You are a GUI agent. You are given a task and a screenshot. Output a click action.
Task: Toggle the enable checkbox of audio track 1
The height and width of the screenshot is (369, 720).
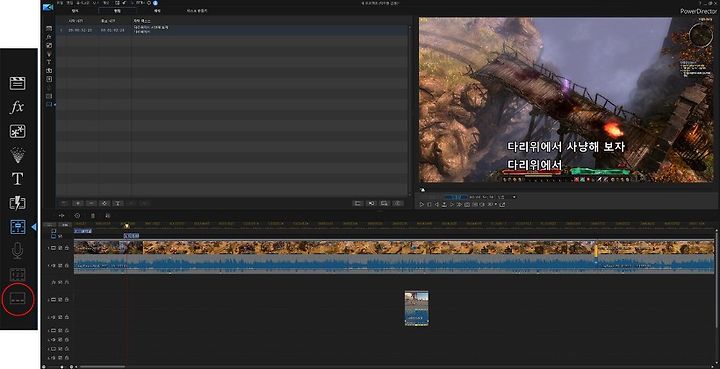click(x=60, y=265)
